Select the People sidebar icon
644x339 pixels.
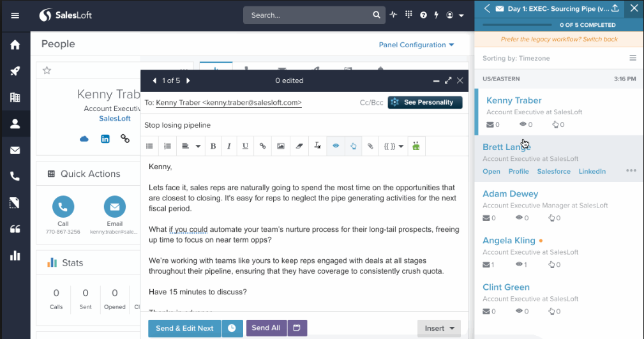15,124
